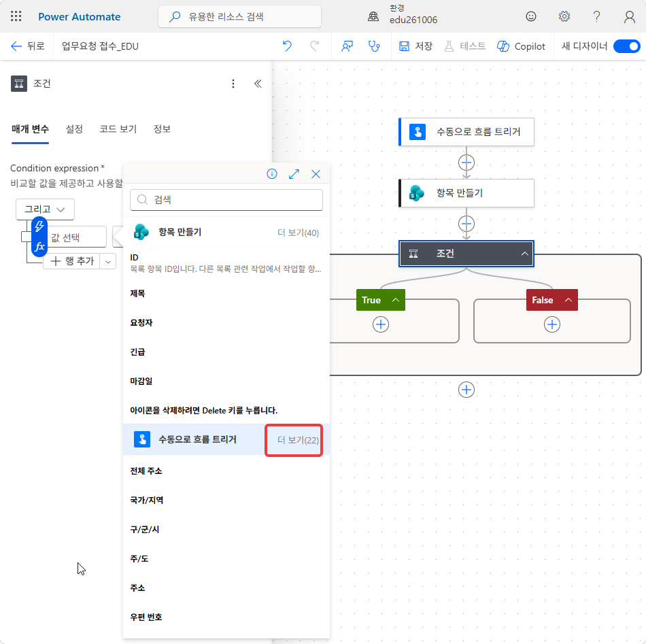Open the 조건 panel more options menu

click(x=233, y=84)
